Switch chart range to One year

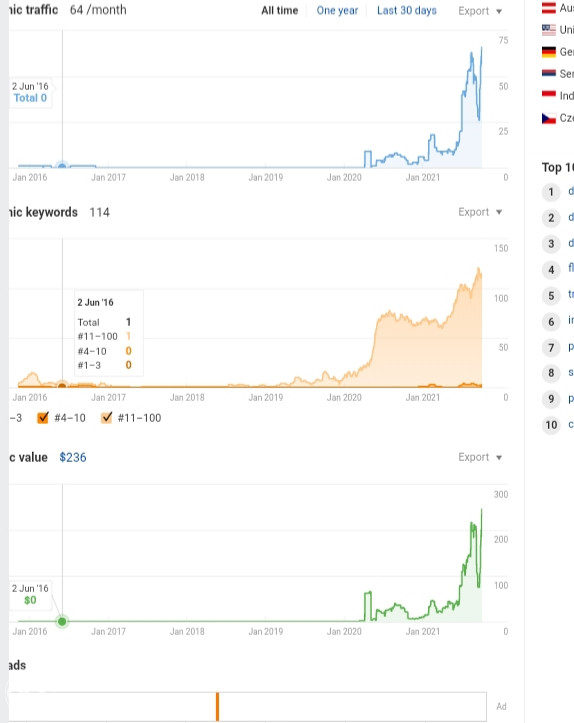337,11
